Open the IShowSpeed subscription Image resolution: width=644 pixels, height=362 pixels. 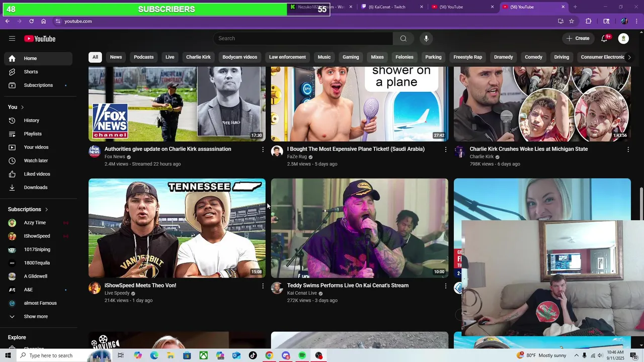38,236
